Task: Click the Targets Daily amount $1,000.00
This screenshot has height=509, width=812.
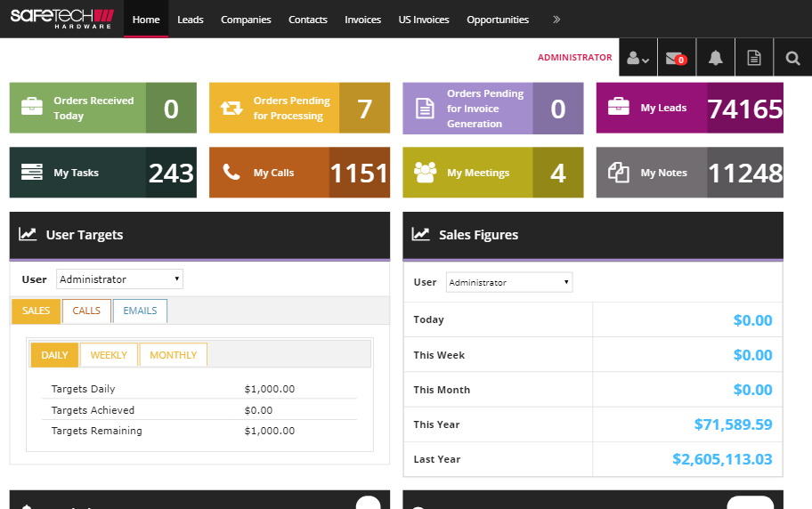Action: click(269, 389)
